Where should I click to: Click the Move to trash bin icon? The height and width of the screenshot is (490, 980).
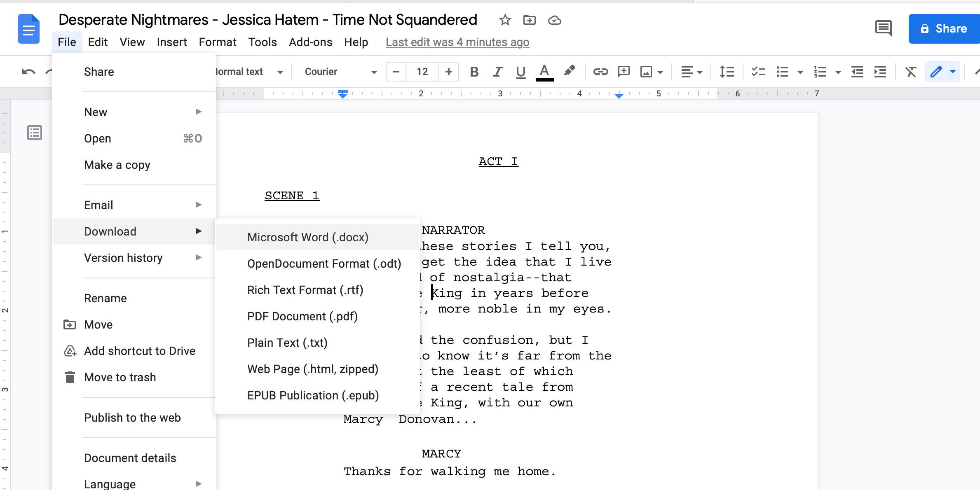pos(70,377)
